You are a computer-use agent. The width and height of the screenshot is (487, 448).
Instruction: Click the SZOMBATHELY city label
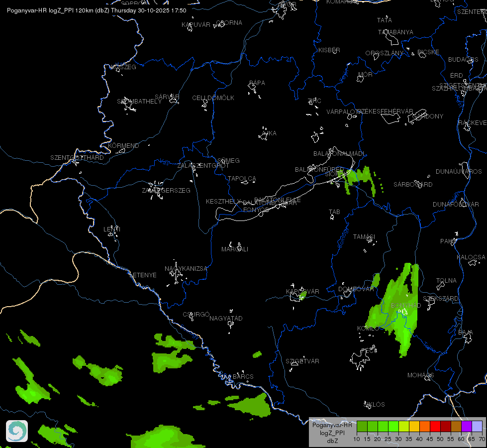139,102
